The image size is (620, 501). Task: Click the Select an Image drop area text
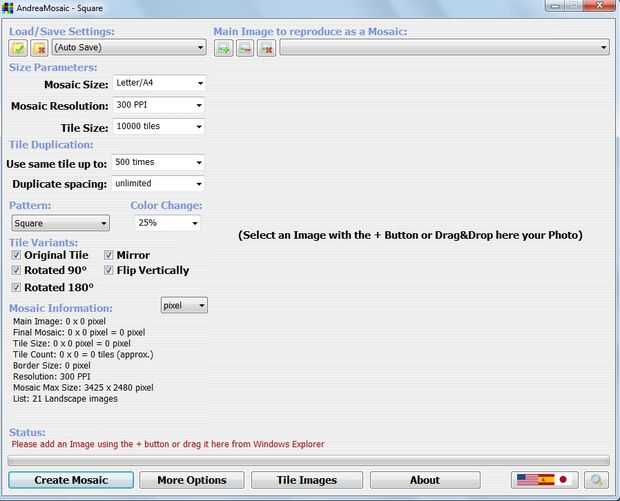coord(410,235)
